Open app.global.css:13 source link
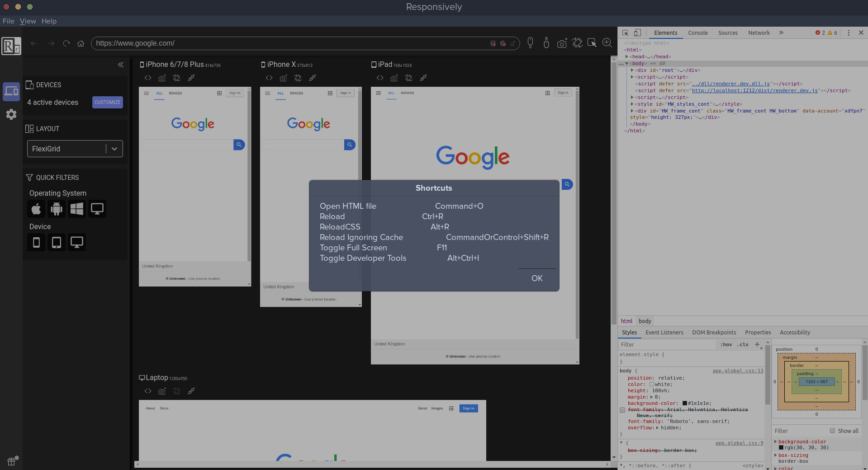Viewport: 868px width, 470px height. pyautogui.click(x=738, y=371)
